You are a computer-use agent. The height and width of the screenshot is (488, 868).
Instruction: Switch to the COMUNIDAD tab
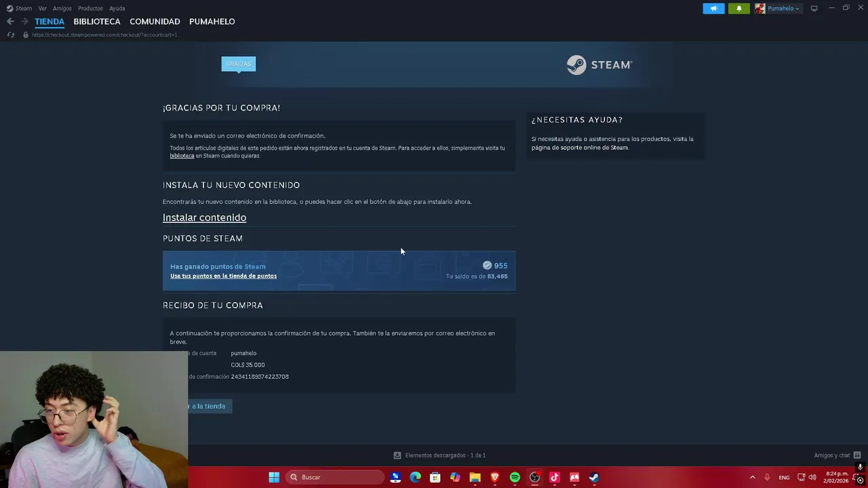click(155, 22)
